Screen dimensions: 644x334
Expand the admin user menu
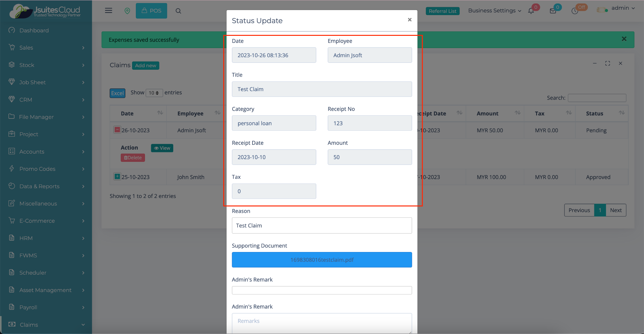point(623,8)
